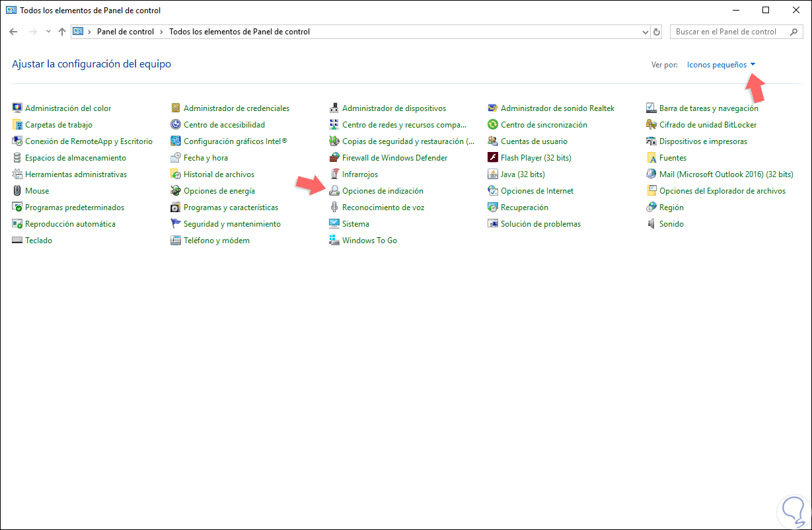Viewport: 812px width, 530px height.
Task: Expand the address bar history dropdown
Action: point(646,32)
